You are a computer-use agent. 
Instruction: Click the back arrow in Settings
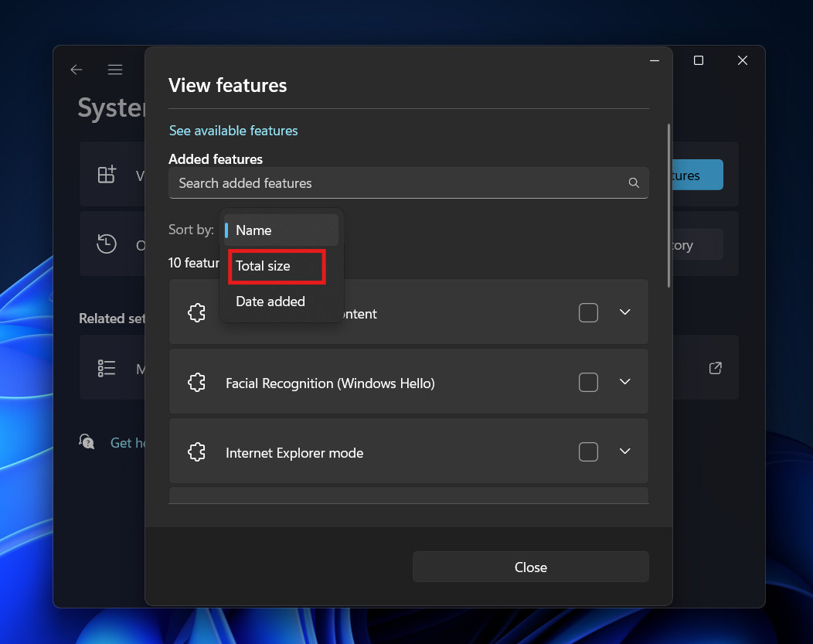point(76,69)
